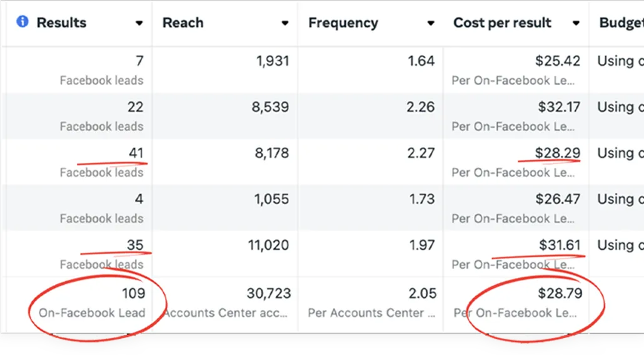The height and width of the screenshot is (355, 644).
Task: Click the $28.79 total cost per result
Action: point(558,293)
